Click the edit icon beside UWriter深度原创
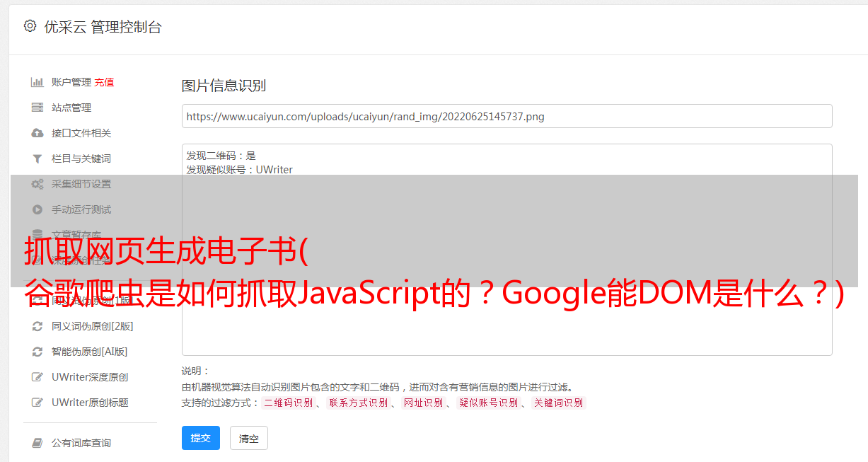The width and height of the screenshot is (868, 462). click(37, 377)
